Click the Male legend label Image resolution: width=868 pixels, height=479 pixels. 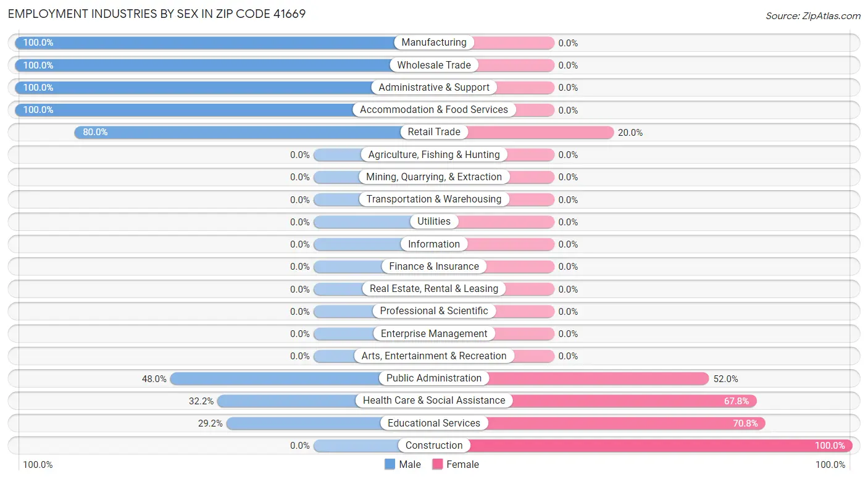coord(410,464)
